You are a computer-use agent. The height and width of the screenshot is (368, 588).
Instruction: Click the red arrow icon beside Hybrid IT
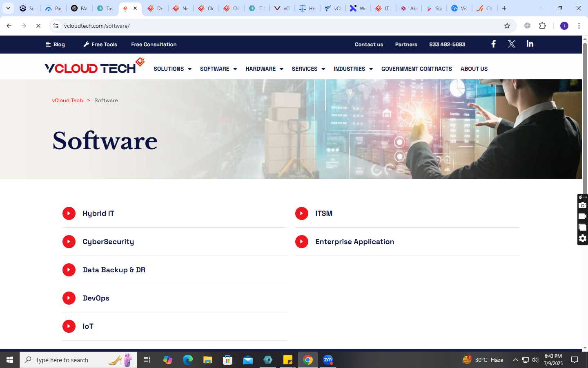69,213
